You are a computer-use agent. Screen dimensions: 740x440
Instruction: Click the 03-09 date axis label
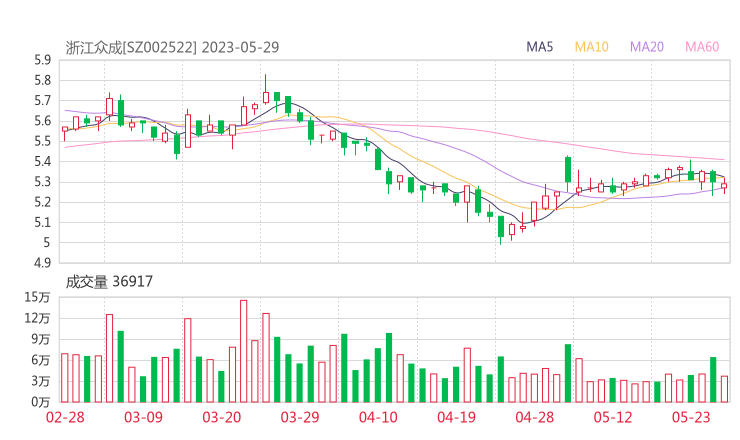143,417
